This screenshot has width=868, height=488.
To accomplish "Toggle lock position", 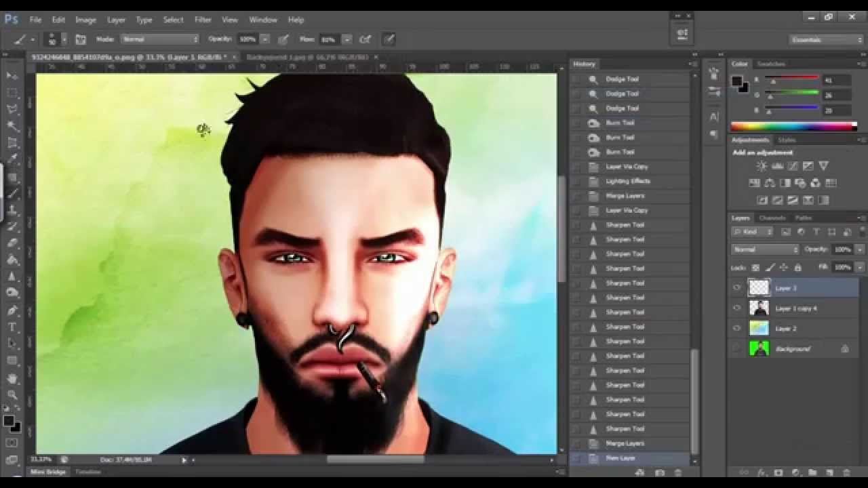I will click(783, 268).
